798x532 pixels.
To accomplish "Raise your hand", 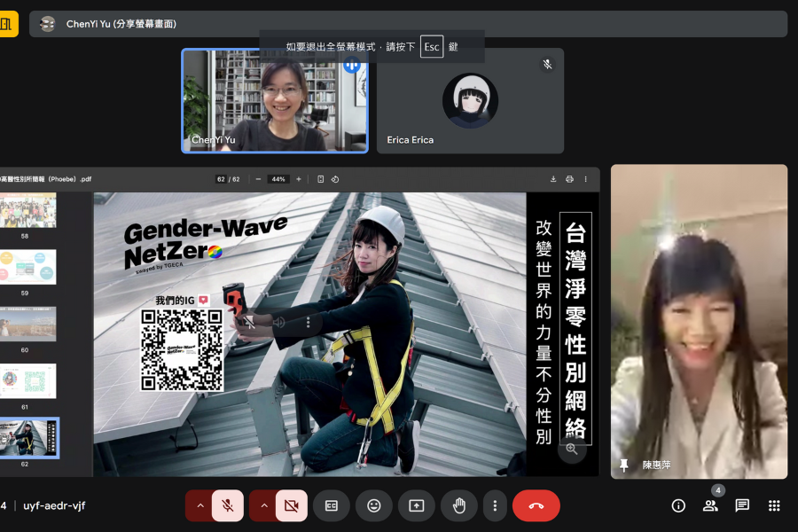I will click(x=459, y=505).
